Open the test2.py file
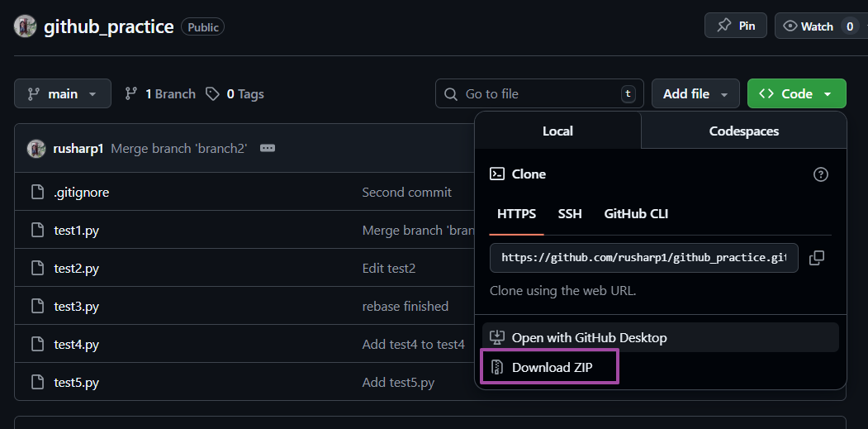 pyautogui.click(x=76, y=269)
